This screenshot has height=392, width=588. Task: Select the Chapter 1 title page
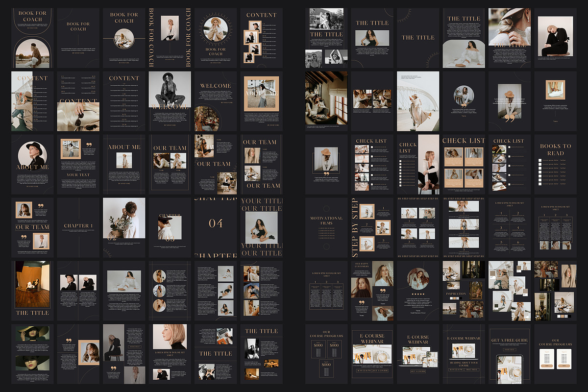pyautogui.click(x=78, y=226)
